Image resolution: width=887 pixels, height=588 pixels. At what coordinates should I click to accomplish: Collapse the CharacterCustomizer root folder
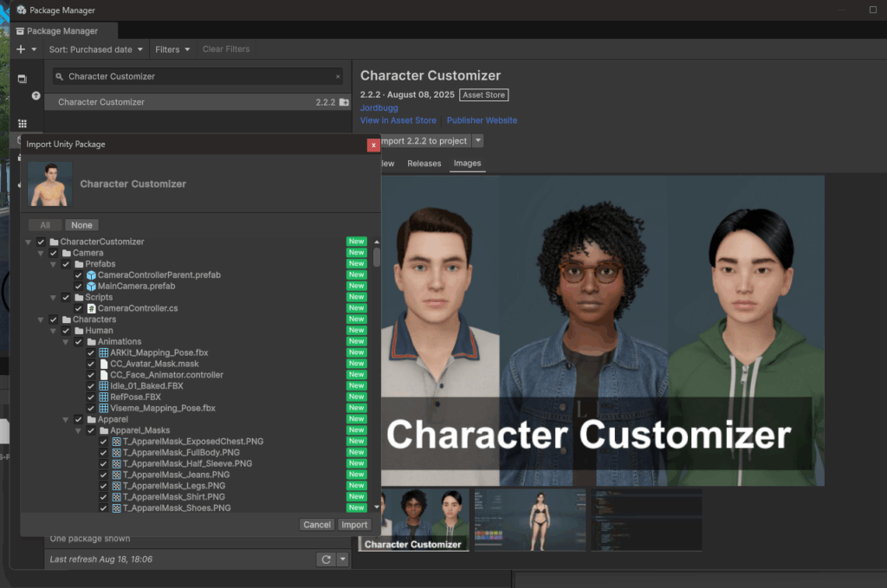pos(29,242)
